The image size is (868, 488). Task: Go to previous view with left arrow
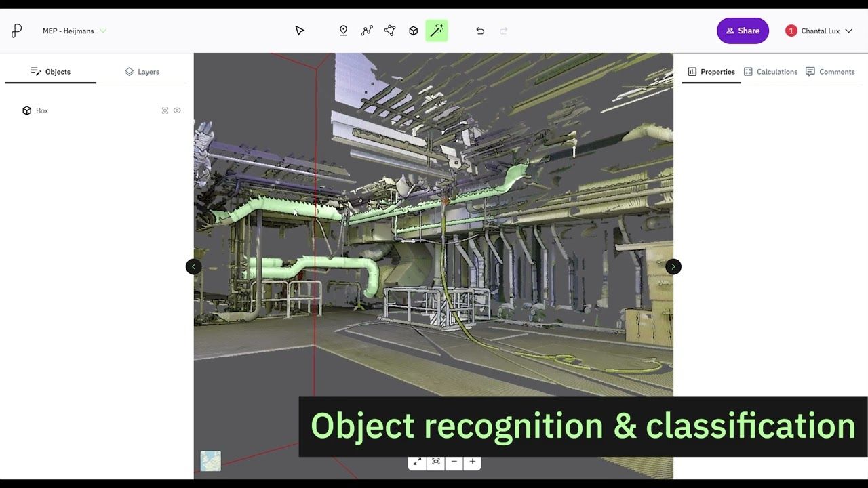pyautogui.click(x=193, y=266)
